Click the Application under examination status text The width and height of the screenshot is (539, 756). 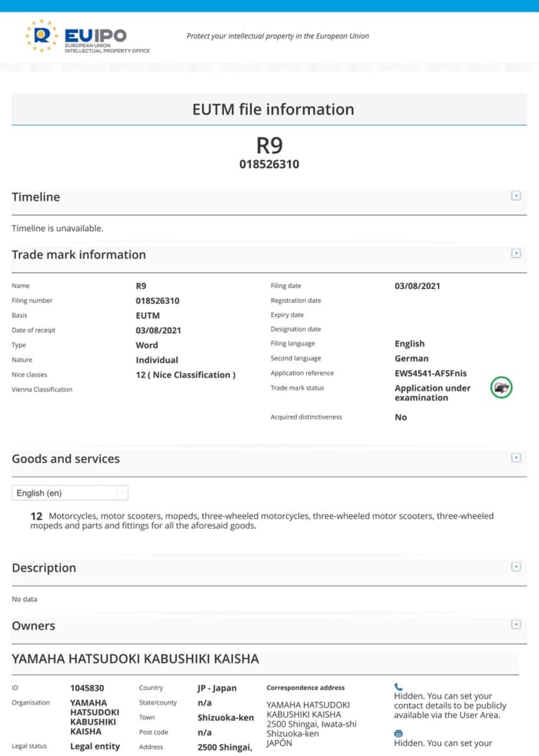tap(432, 393)
